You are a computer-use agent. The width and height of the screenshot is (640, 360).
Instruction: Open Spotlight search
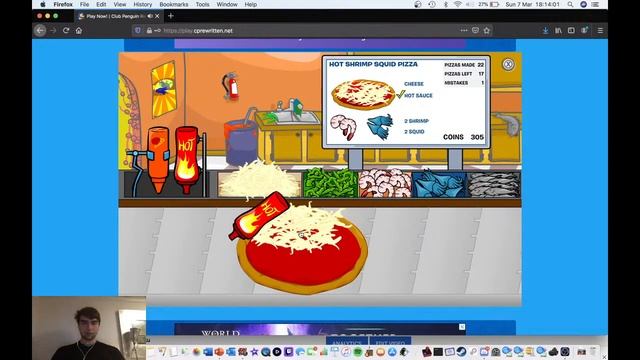[570, 4]
